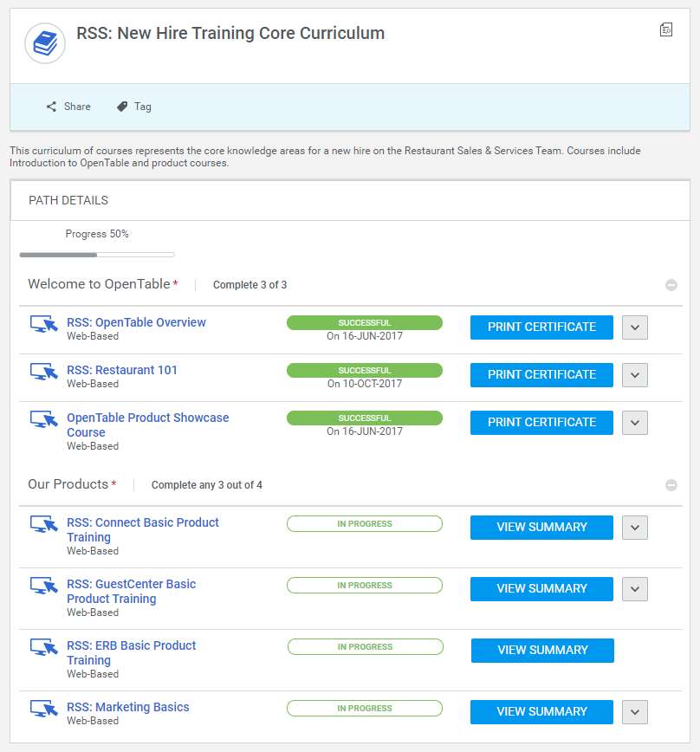Open the RSS: OpenTable Overview course link
The height and width of the screenshot is (752, 700).
coord(136,322)
